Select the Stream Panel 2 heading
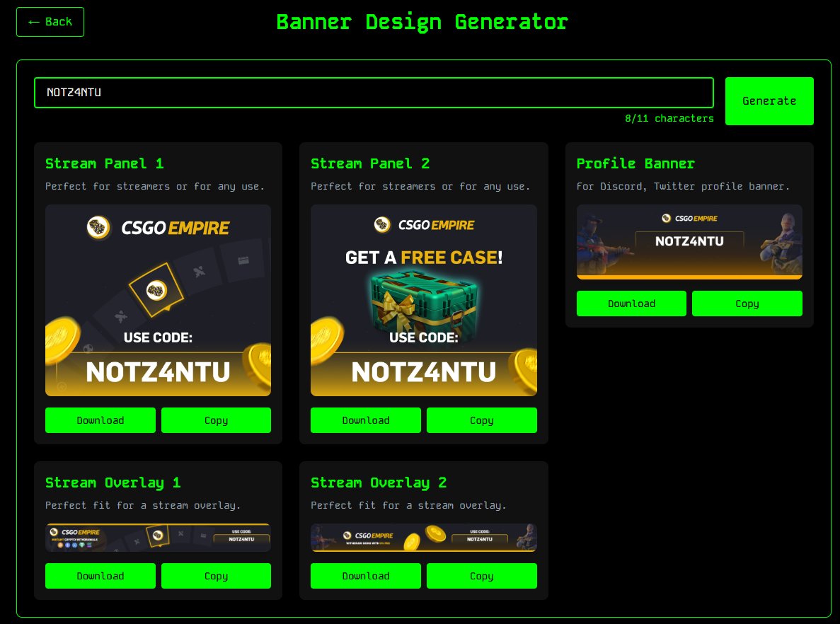This screenshot has width=840, height=624. click(x=370, y=163)
